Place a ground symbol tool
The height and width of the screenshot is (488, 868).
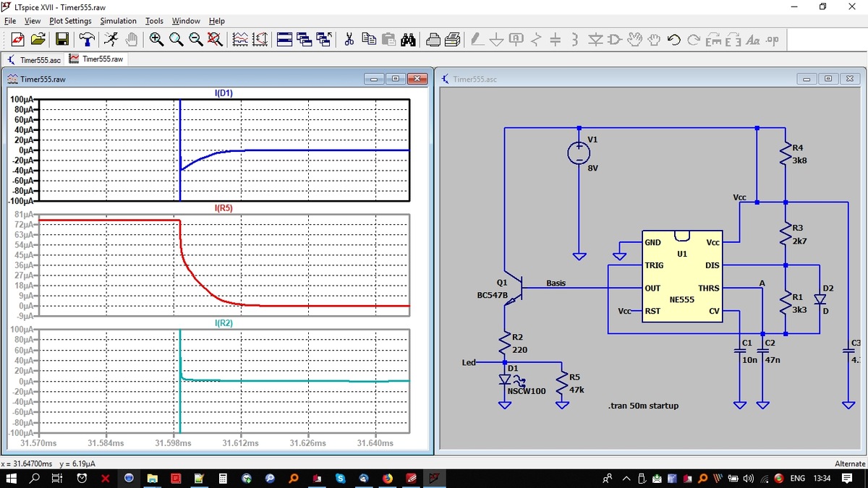tap(497, 39)
